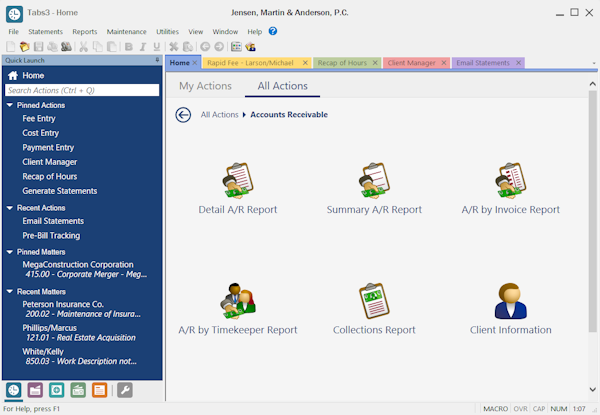Click the Save floppy disk toolbar icon
This screenshot has width=600, height=415.
pos(38,47)
